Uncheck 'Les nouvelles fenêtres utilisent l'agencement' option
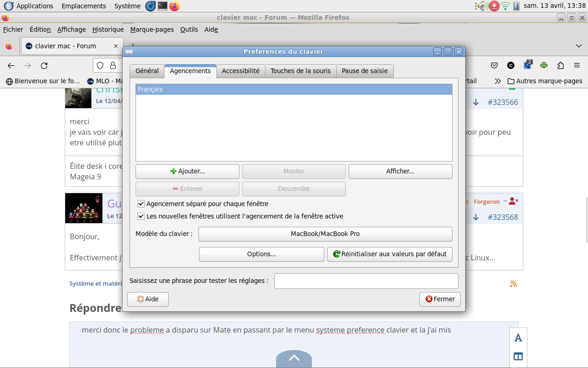Viewport: 588px width, 368px height. [x=141, y=216]
